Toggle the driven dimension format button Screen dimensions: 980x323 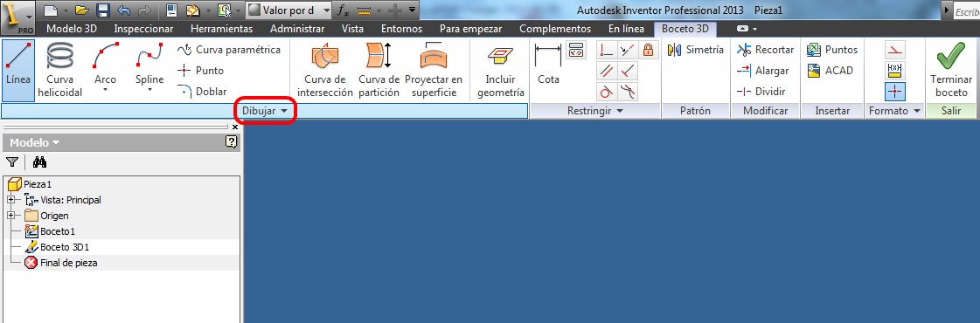click(895, 71)
